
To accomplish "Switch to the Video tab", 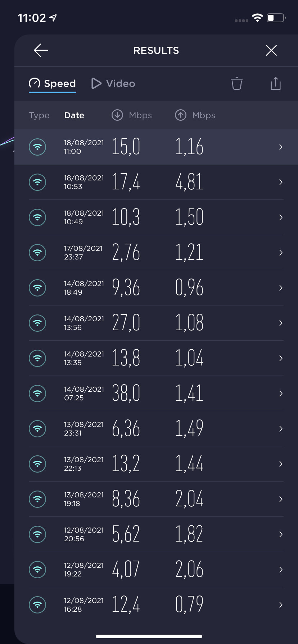I will (x=113, y=84).
